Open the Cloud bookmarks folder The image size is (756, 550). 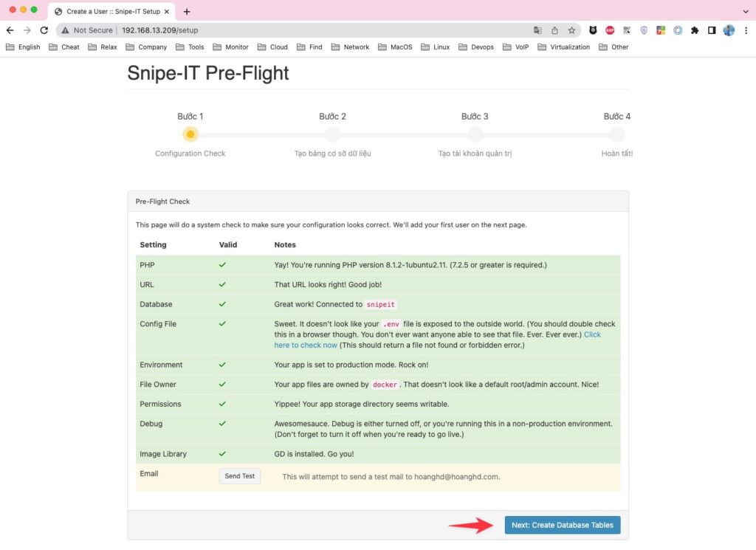coord(273,47)
